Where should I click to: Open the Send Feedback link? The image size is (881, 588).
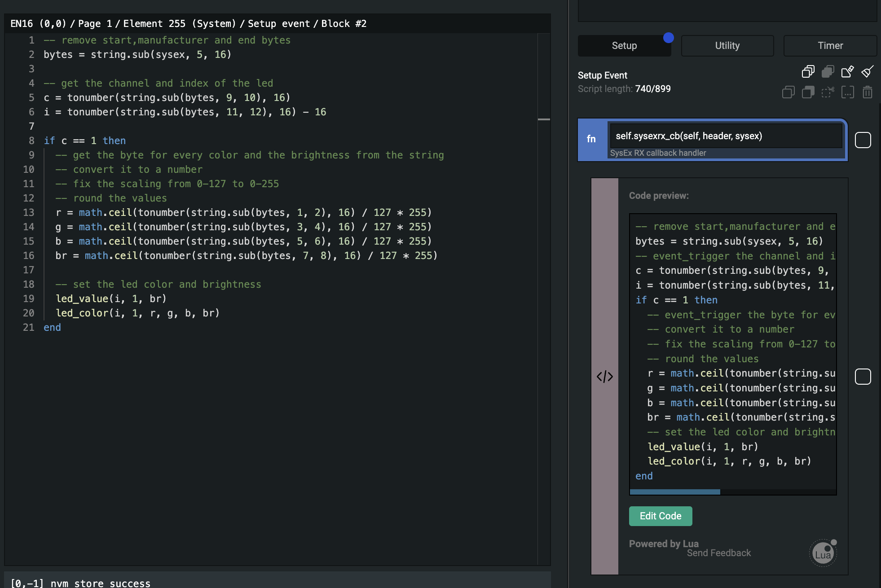click(x=718, y=553)
